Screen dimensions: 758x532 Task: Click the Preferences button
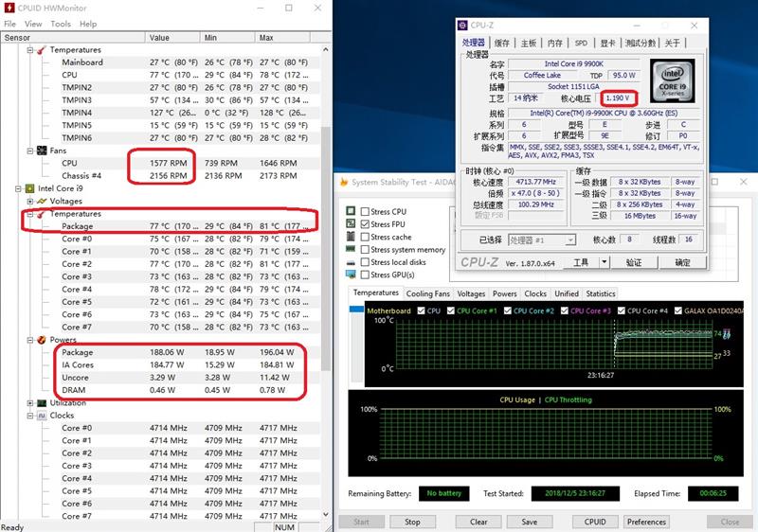pyautogui.click(x=646, y=522)
